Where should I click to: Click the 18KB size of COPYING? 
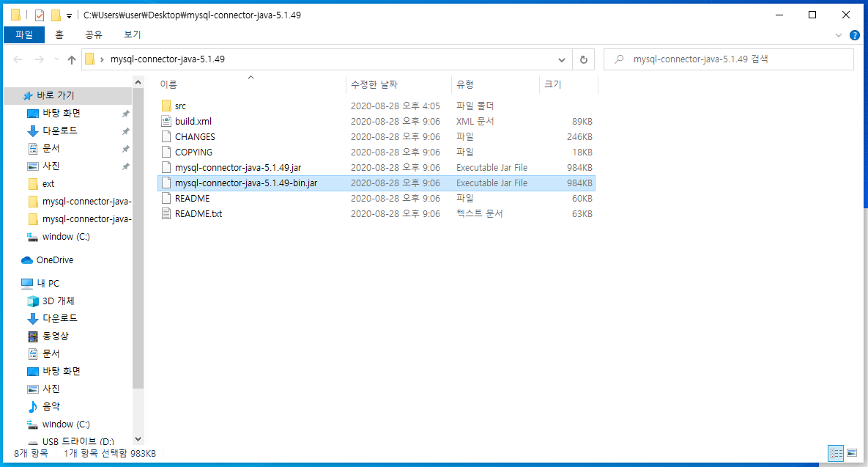(x=582, y=152)
